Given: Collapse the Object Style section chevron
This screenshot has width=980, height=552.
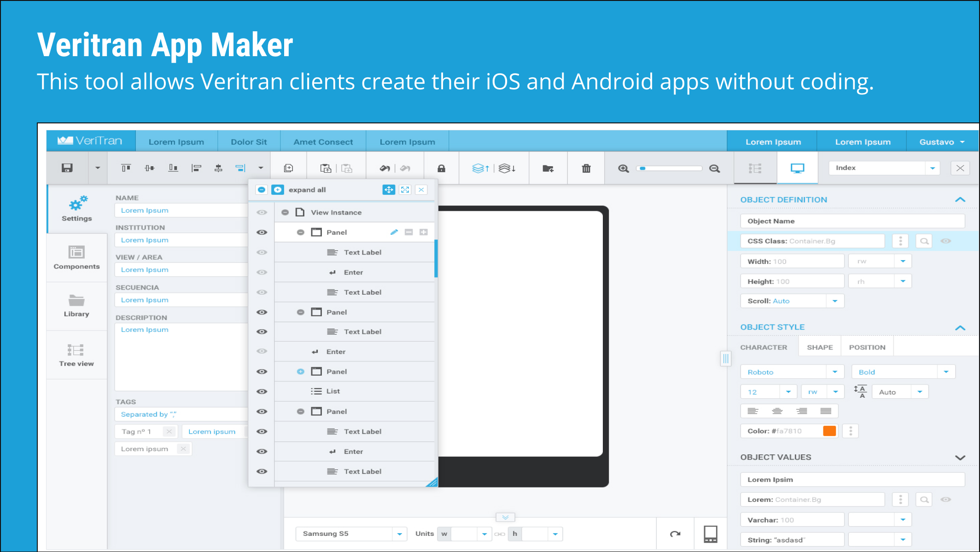Looking at the screenshot, I should (x=960, y=328).
